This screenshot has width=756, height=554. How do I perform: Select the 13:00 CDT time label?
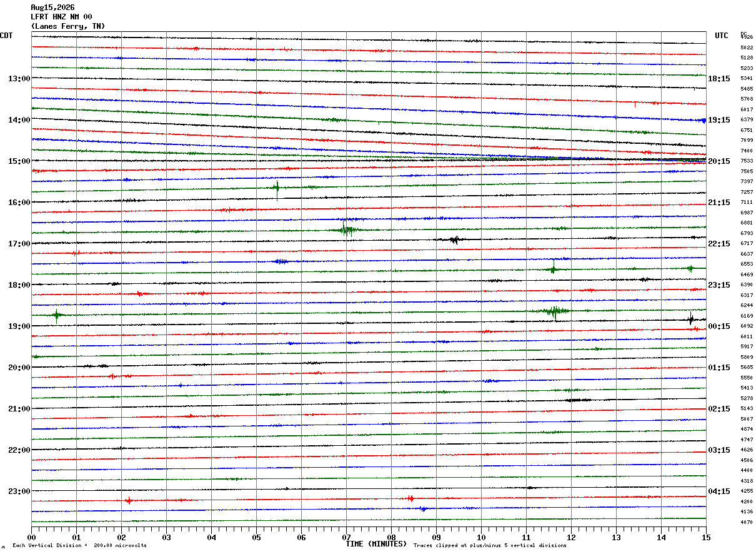[x=19, y=79]
